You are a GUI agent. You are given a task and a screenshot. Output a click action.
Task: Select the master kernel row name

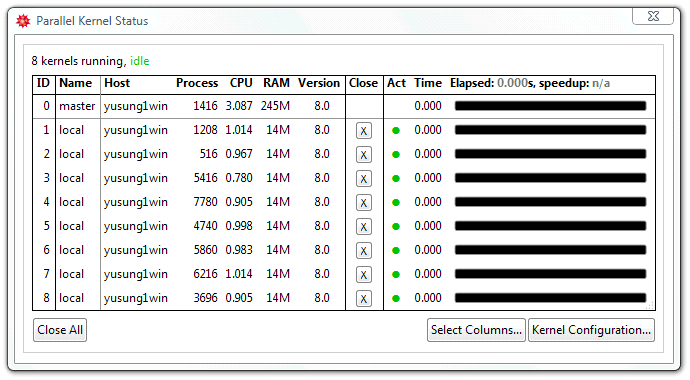(x=77, y=106)
